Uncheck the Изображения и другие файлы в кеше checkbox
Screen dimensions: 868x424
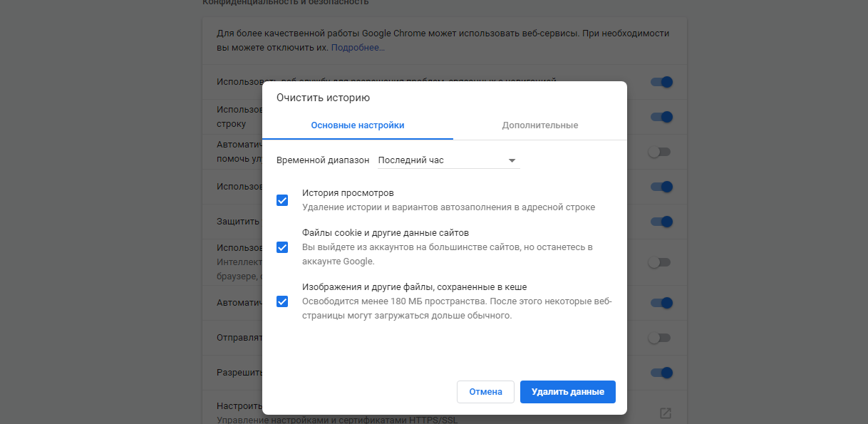[282, 301]
